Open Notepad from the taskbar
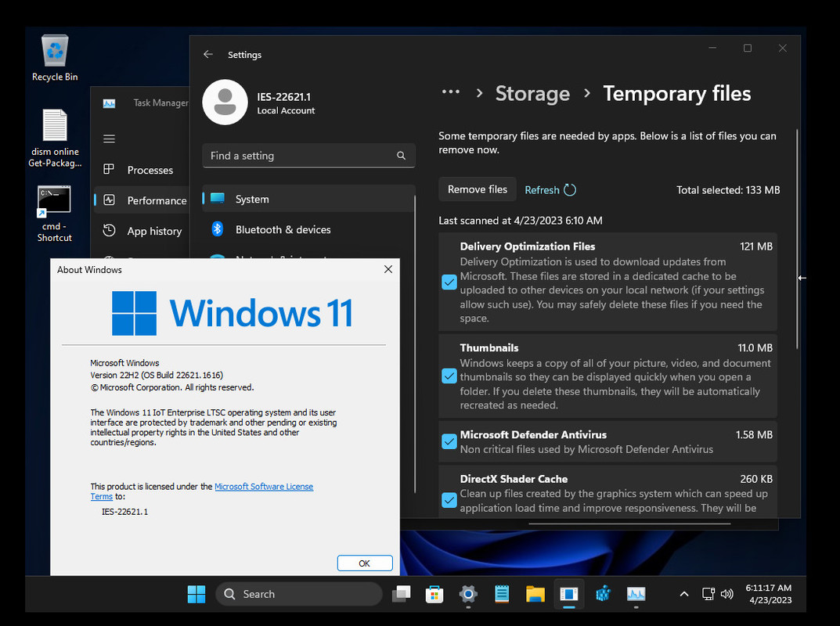The image size is (840, 626). click(x=502, y=594)
